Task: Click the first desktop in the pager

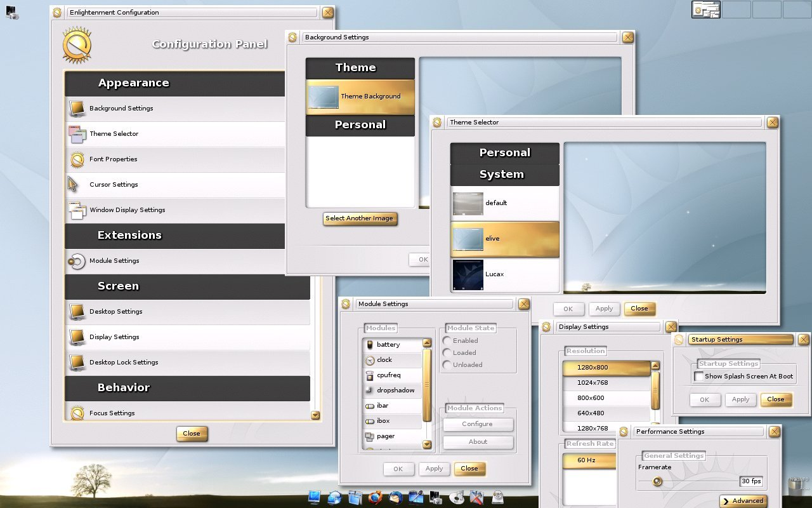Action: 705,10
